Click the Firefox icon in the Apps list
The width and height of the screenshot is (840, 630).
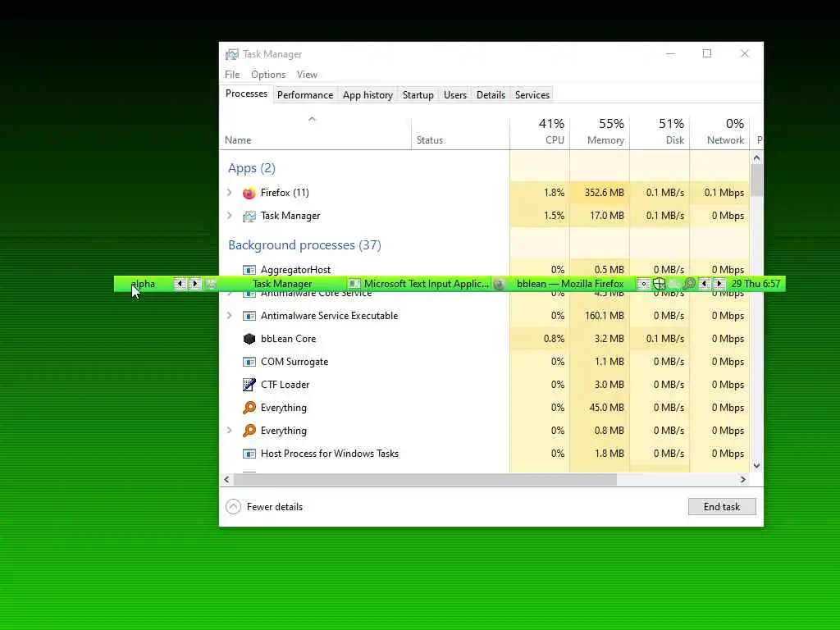tap(249, 193)
